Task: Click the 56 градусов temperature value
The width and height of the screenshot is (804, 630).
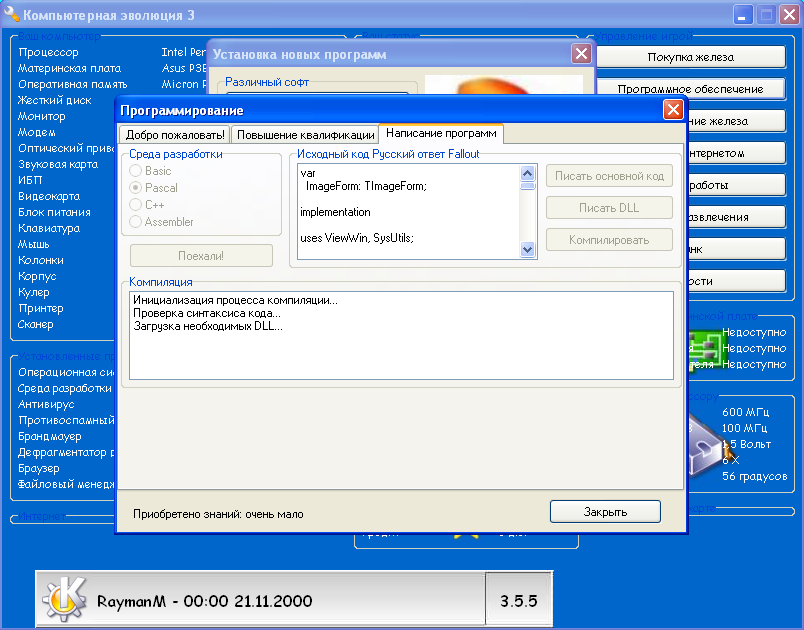Action: coord(754,476)
